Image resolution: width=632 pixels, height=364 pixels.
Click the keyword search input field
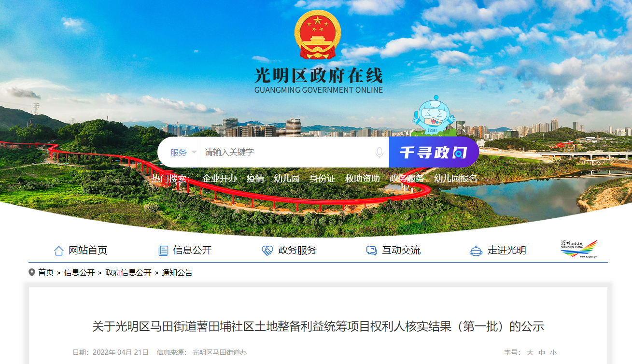(287, 153)
